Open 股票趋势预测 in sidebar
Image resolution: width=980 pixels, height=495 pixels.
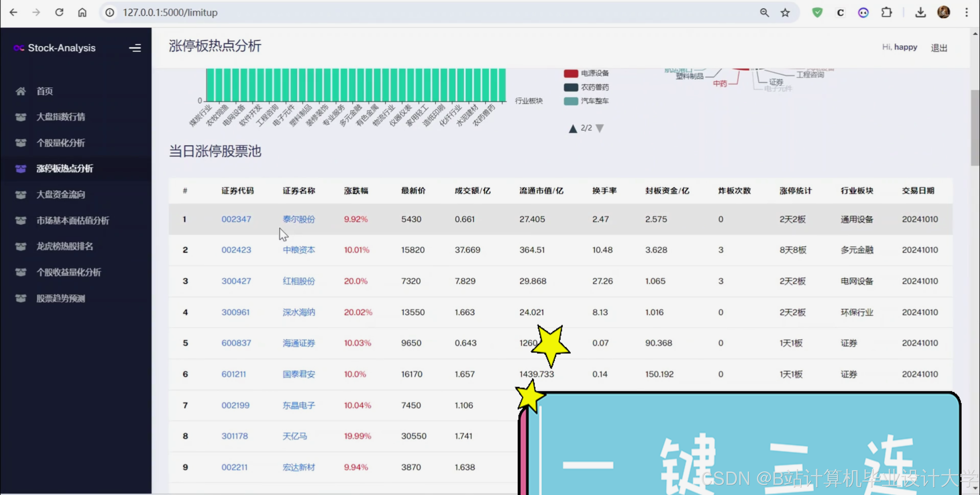coord(61,298)
